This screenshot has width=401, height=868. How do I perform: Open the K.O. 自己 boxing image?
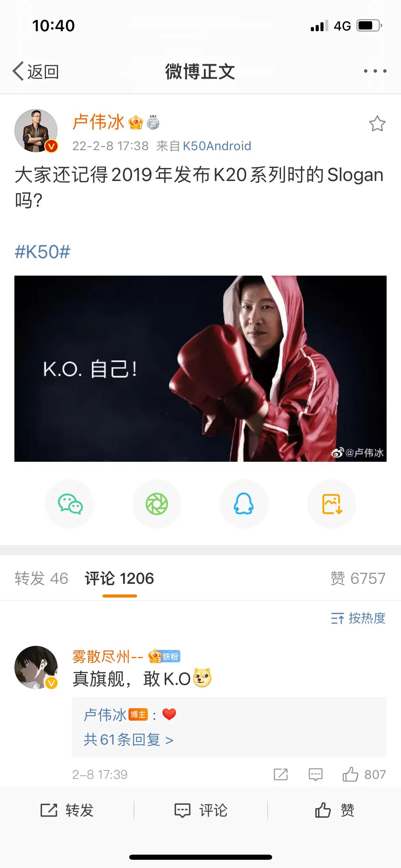point(200,369)
